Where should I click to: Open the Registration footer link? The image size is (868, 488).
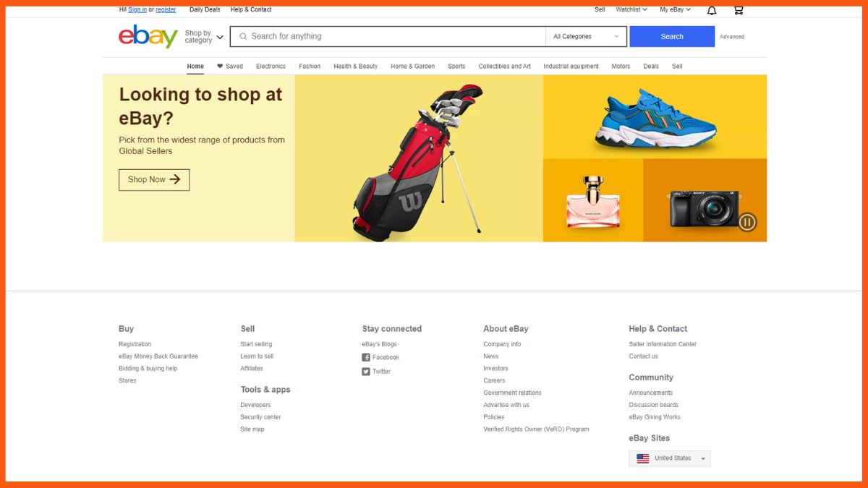tap(135, 344)
